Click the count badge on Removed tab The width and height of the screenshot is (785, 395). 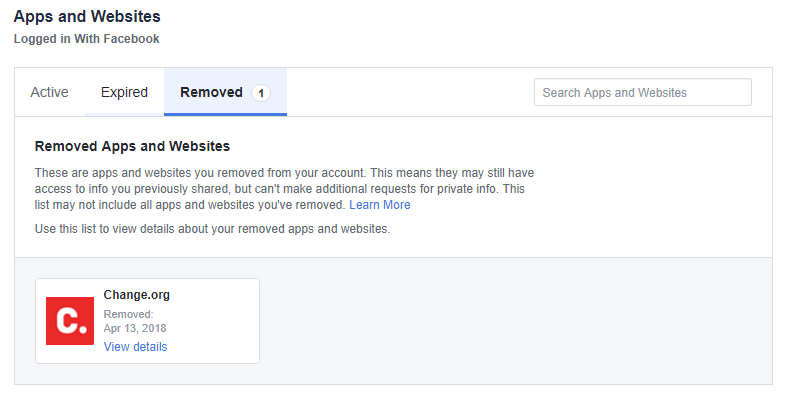(x=261, y=93)
